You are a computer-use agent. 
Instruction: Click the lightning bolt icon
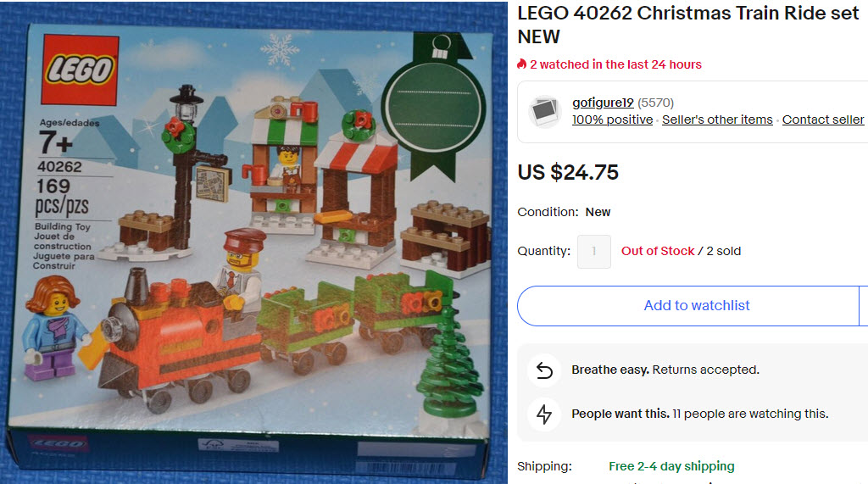544,414
